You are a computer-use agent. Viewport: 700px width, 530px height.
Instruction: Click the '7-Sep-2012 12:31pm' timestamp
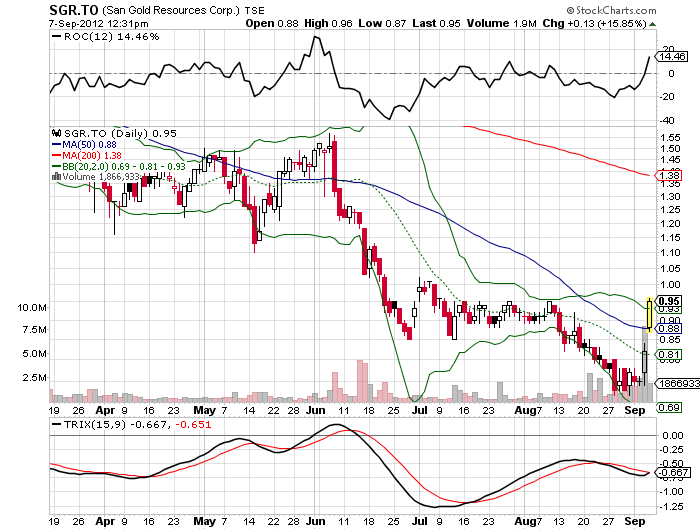click(x=99, y=24)
